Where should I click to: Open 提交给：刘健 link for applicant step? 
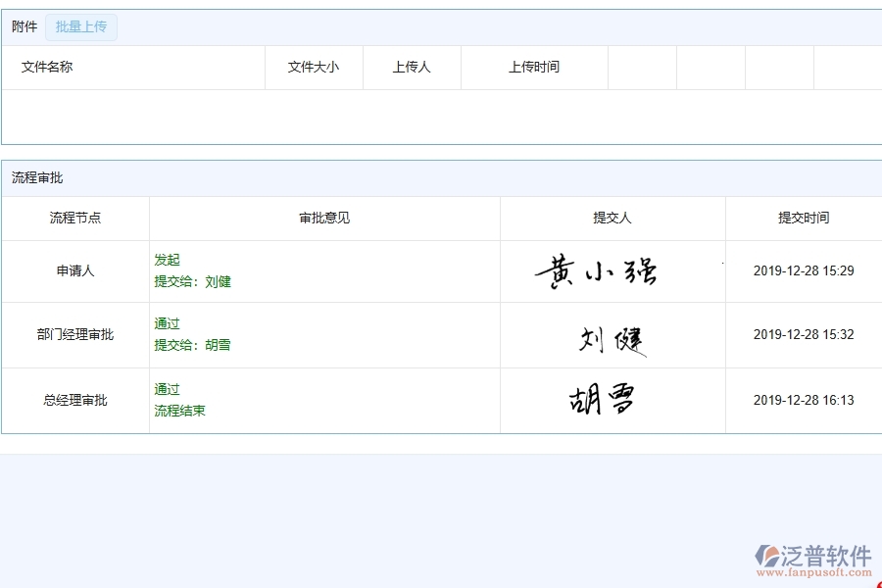[191, 281]
